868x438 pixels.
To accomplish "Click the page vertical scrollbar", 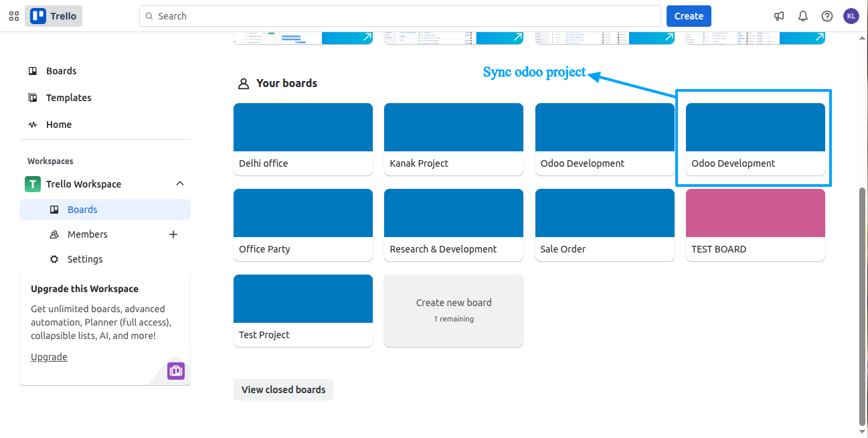I will pos(862,307).
